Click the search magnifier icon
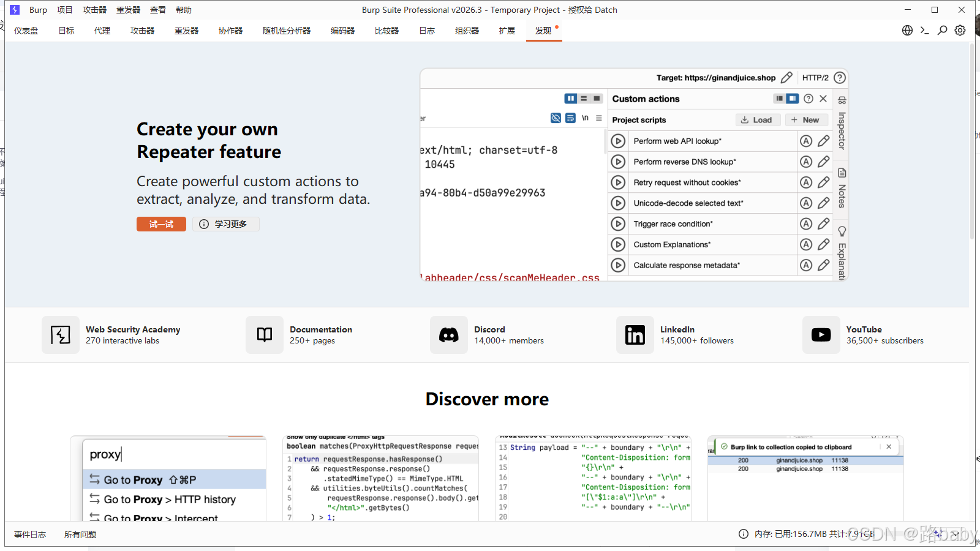 pos(943,31)
